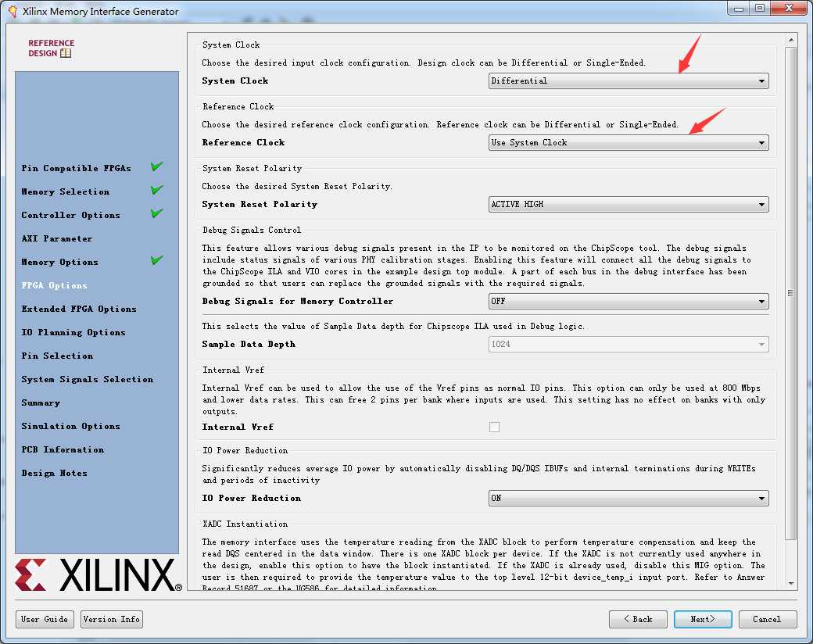Go to System Signals Selection step
The width and height of the screenshot is (813, 644).
pos(87,379)
